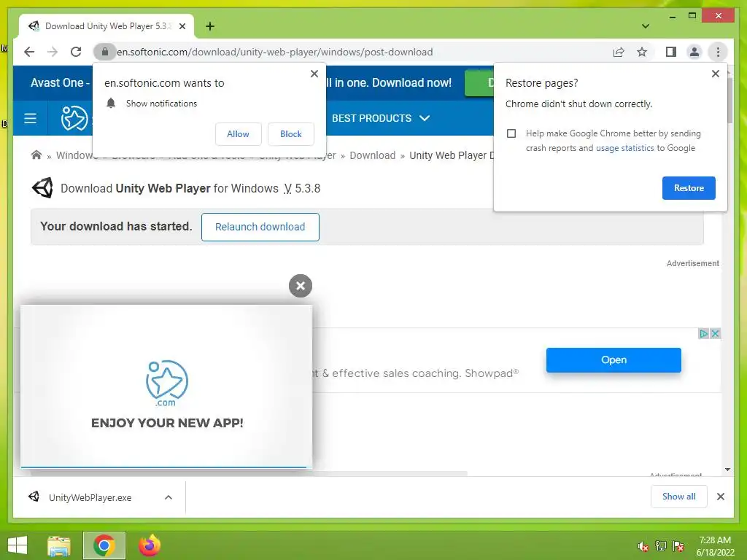
Task: Tick the crash reports checkbox
Action: [x=511, y=133]
